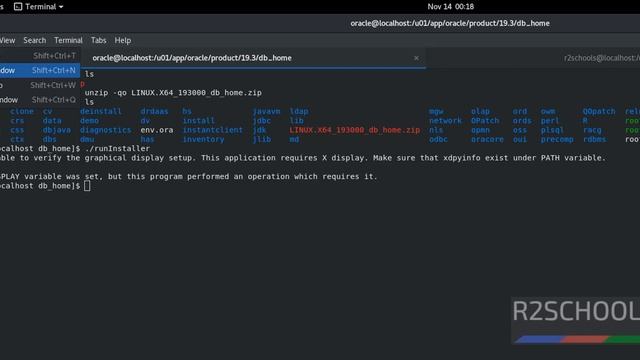Choose menu entry with Shift+Ctrl+Q shortcut
Image resolution: width=640 pixels, height=360 pixels.
click(40, 100)
